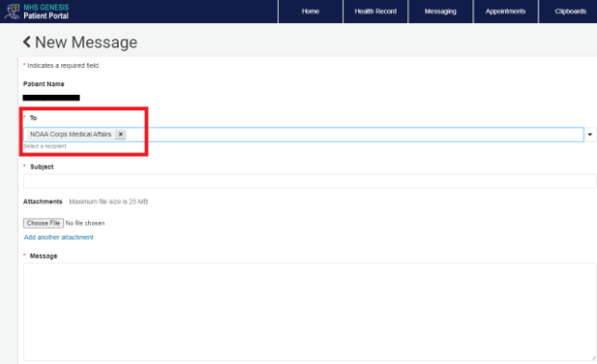
Task: Open the Messaging tab
Action: pyautogui.click(x=441, y=11)
